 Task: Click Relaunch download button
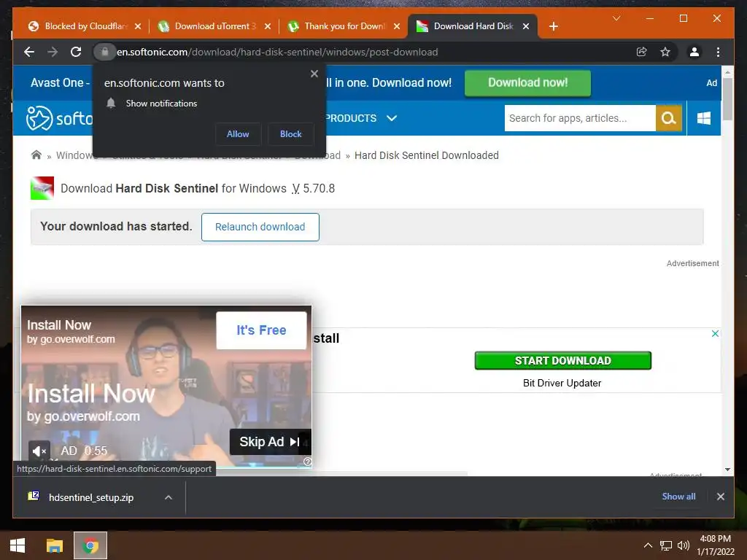(x=260, y=227)
